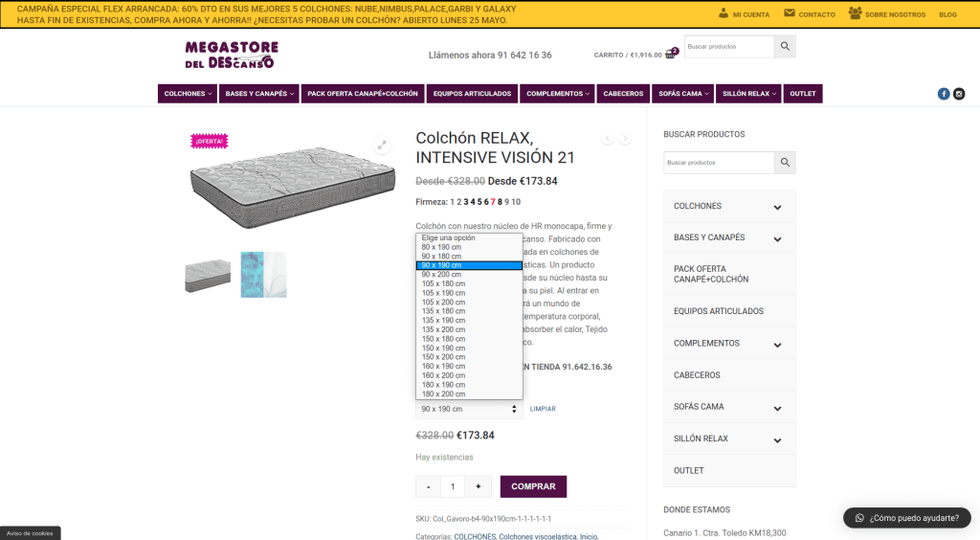Select the mattress thumbnail image
This screenshot has width=980, height=540.
tap(208, 275)
